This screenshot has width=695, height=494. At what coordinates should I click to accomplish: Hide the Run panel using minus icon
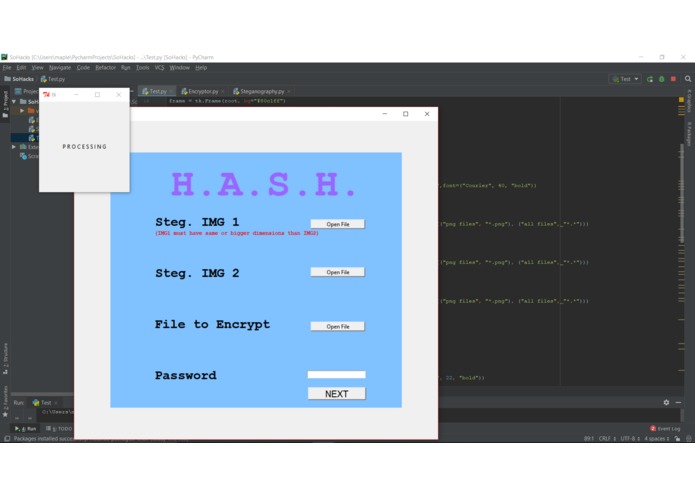(x=678, y=402)
